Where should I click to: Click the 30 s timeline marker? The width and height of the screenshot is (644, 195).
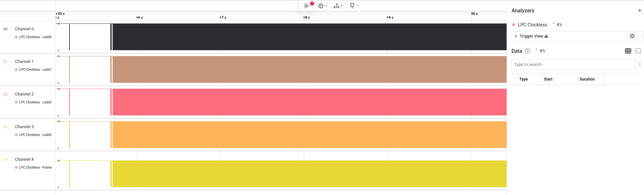tap(474, 14)
